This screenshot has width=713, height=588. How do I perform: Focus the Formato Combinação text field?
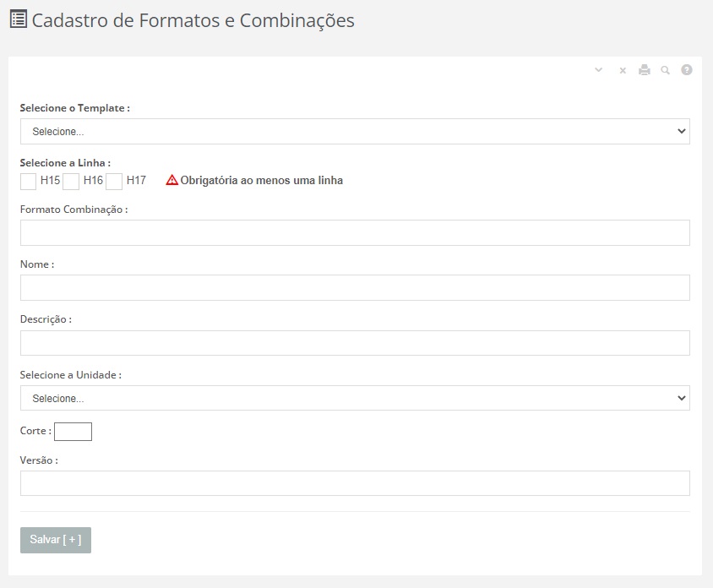coord(355,233)
